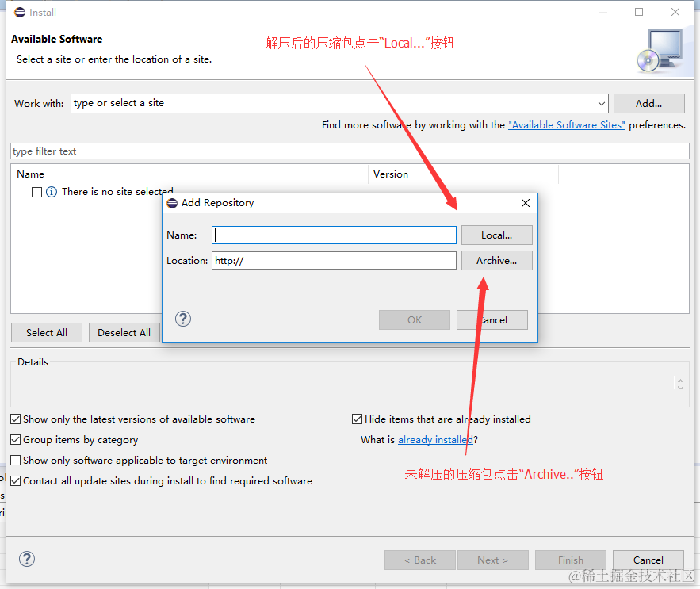Click the Local... button in Add Repository
The height and width of the screenshot is (589, 700).
pos(496,235)
